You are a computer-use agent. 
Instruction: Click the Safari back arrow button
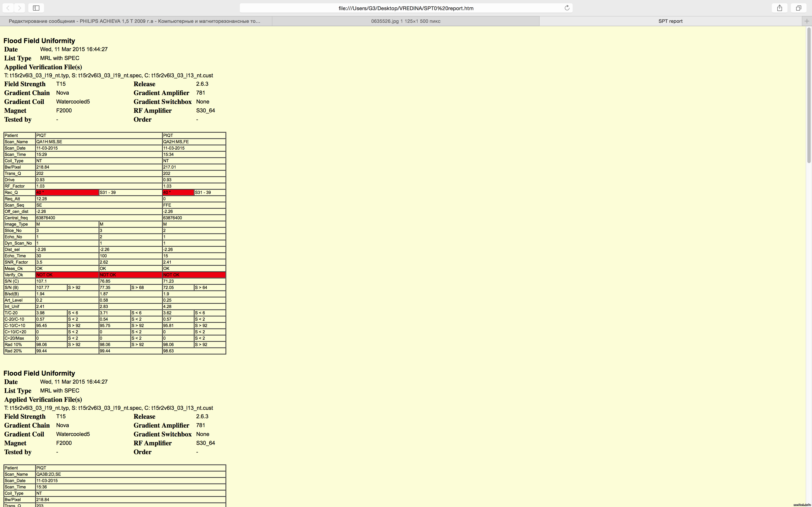(x=8, y=8)
